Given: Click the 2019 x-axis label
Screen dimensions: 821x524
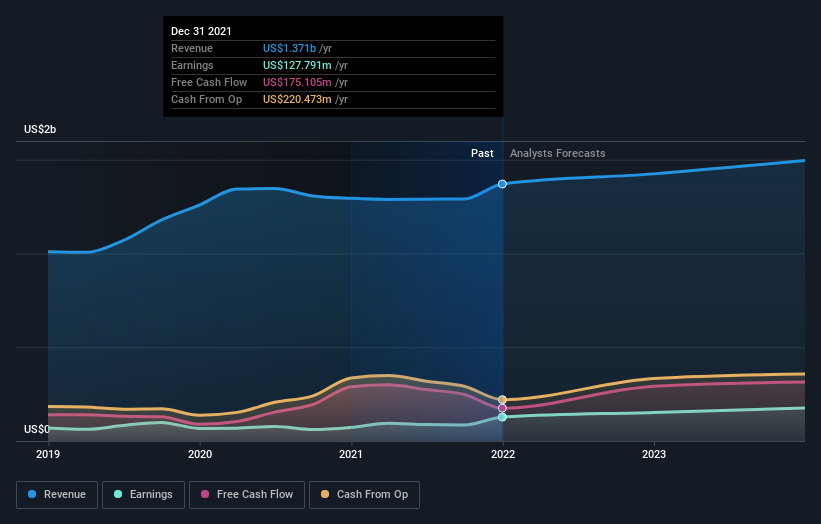Looking at the screenshot, I should tap(48, 454).
